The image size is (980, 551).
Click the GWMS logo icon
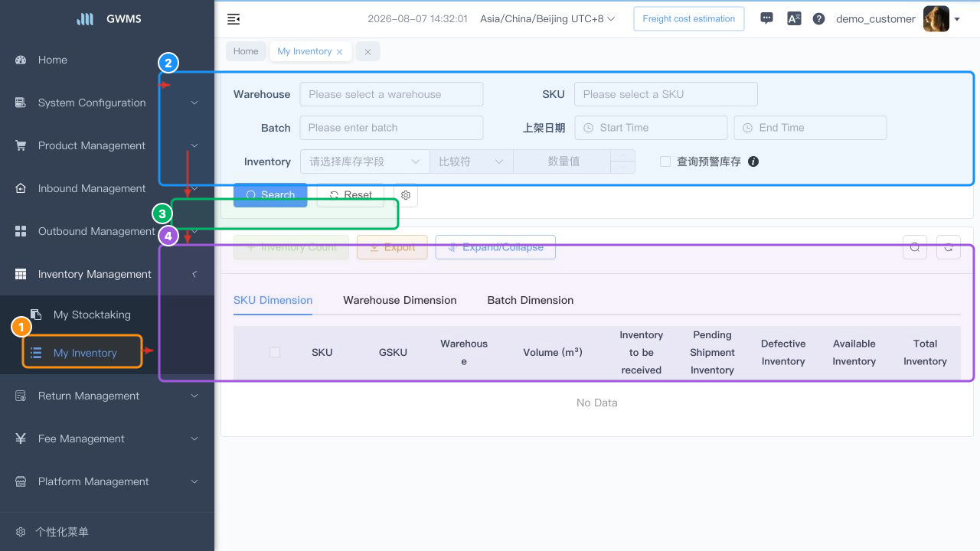coord(85,19)
